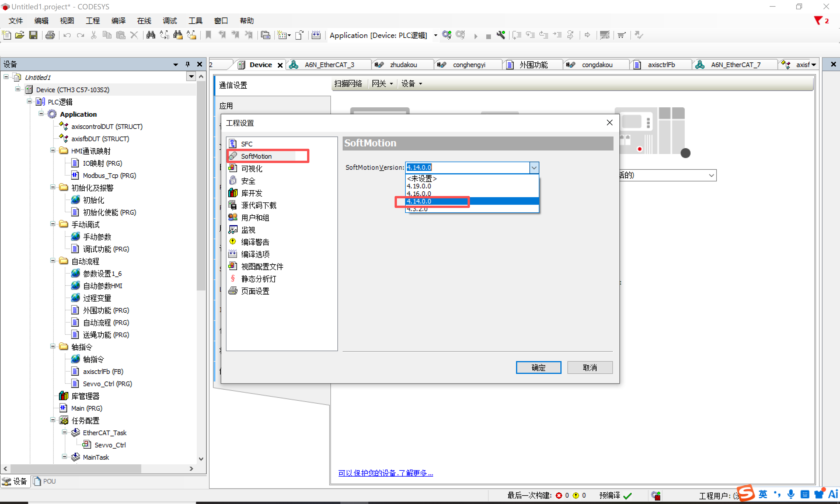Select 用户和组 settings category
Screen dimensions: 840x504
point(255,217)
